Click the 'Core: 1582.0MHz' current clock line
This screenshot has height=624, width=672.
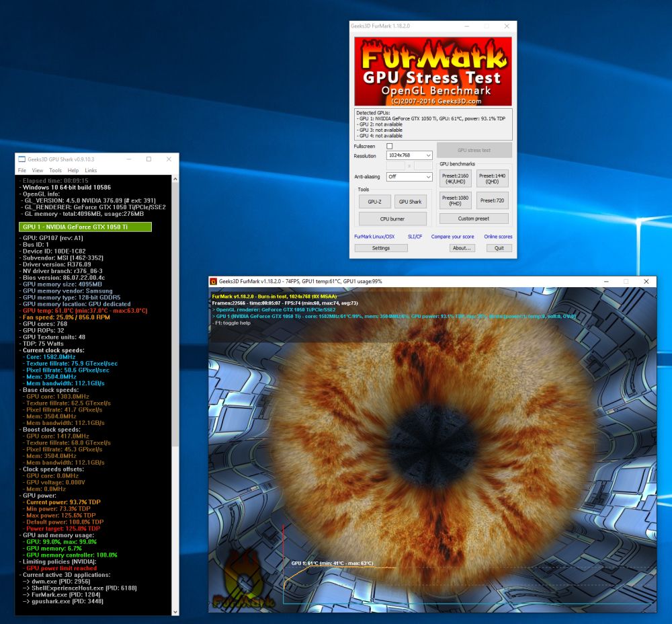pyautogui.click(x=50, y=357)
